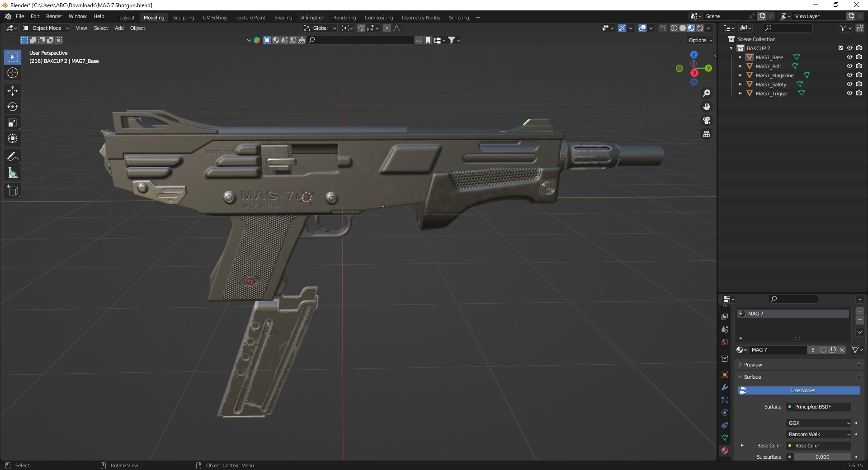Disable MAG7_Base in renders

[859, 57]
